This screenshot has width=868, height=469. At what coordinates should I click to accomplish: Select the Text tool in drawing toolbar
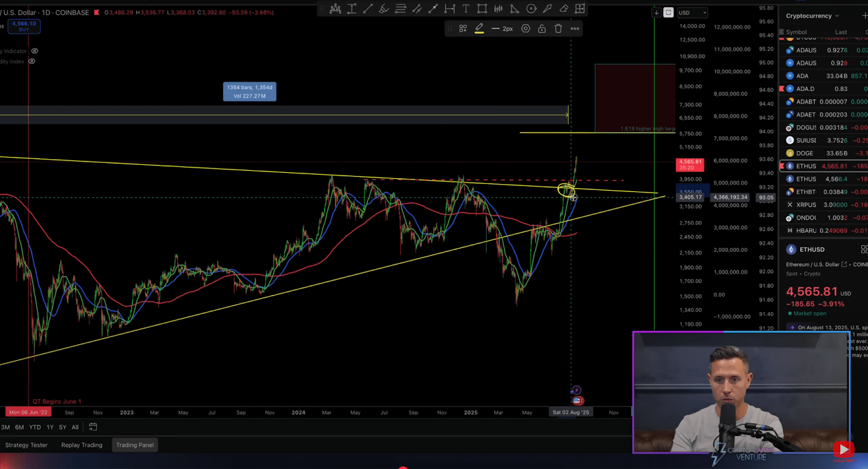tap(466, 9)
